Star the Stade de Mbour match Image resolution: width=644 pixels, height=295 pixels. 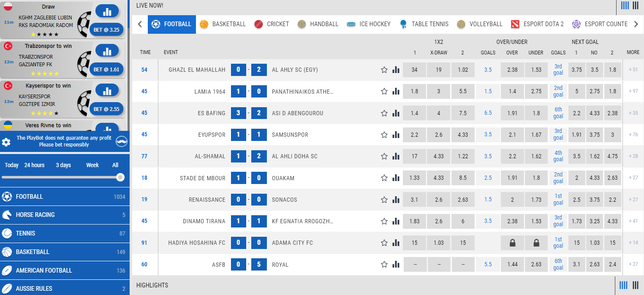coord(384,178)
